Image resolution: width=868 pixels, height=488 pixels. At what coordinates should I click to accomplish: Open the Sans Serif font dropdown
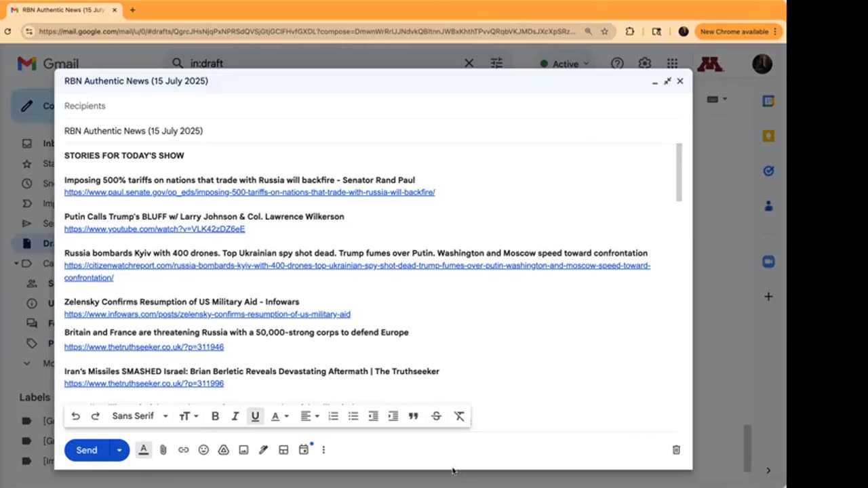tap(140, 416)
